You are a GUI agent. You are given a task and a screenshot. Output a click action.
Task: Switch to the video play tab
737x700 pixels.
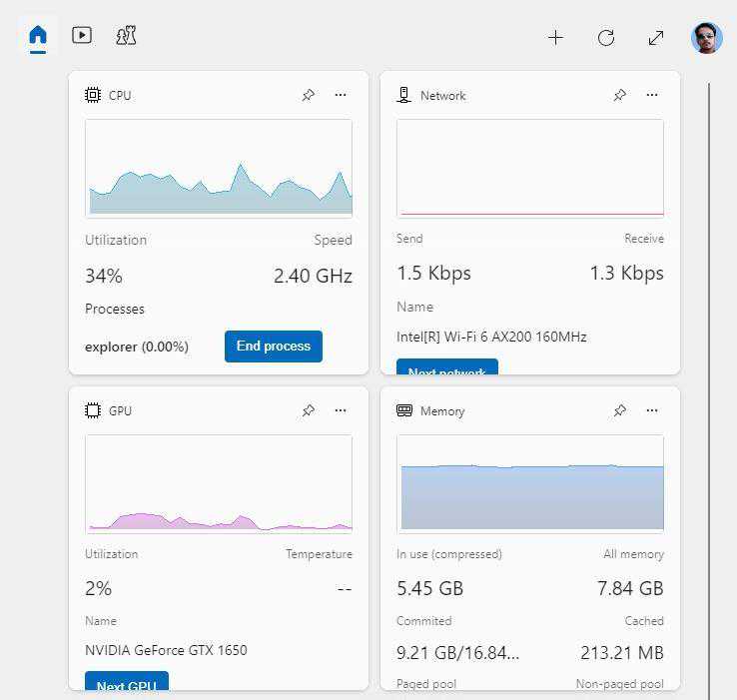click(x=82, y=36)
